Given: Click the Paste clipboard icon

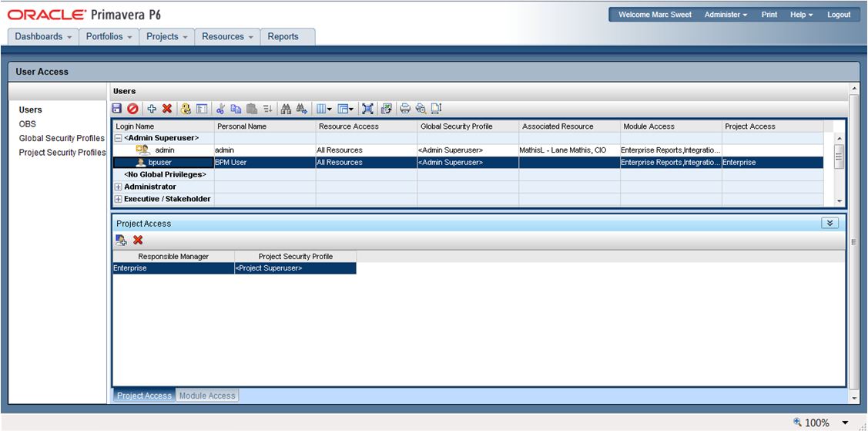Looking at the screenshot, I should click(x=252, y=109).
